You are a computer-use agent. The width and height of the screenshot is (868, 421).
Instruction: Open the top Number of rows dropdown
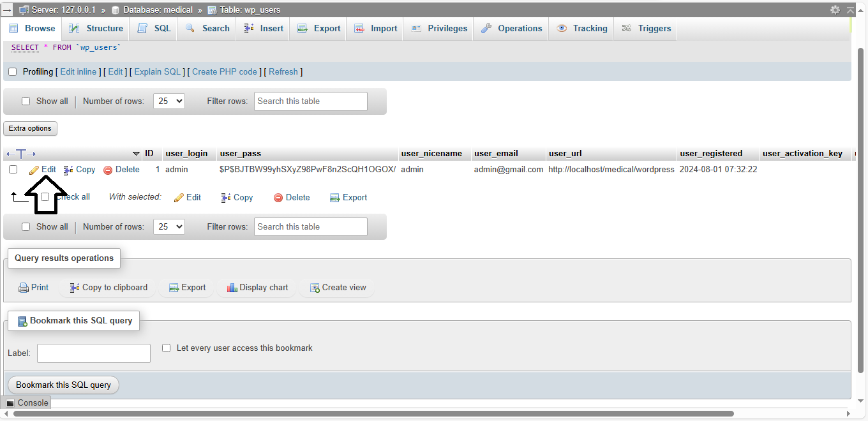169,101
